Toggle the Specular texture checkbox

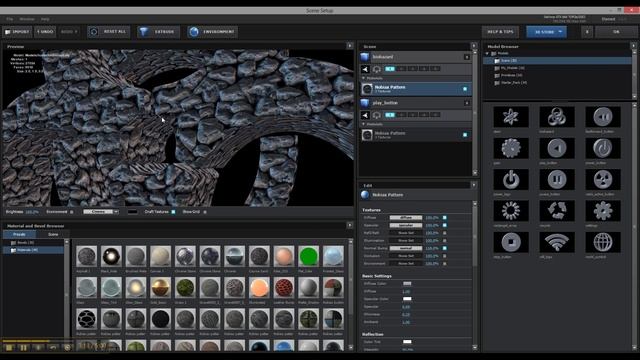[444, 225]
